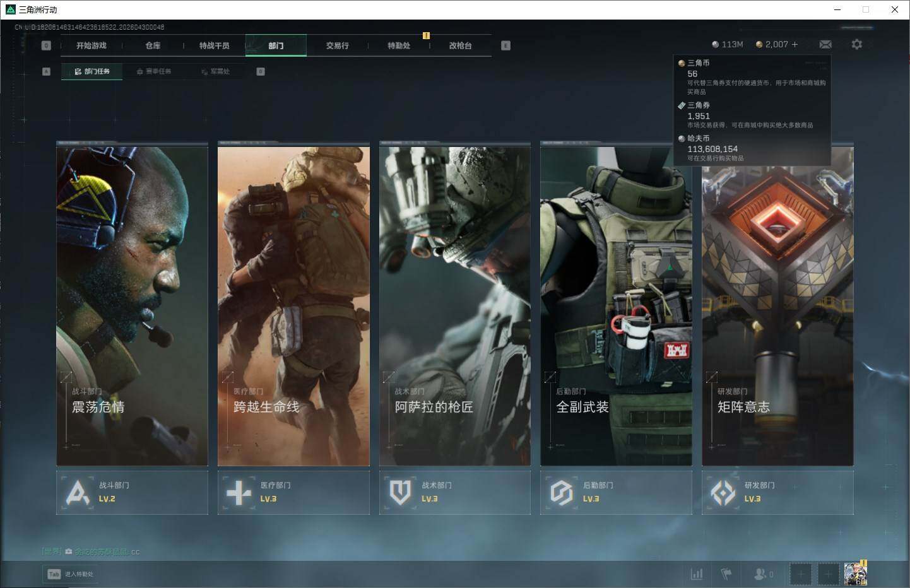This screenshot has width=910, height=588.
Task: Select the 改枪台 tab
Action: click(x=460, y=45)
